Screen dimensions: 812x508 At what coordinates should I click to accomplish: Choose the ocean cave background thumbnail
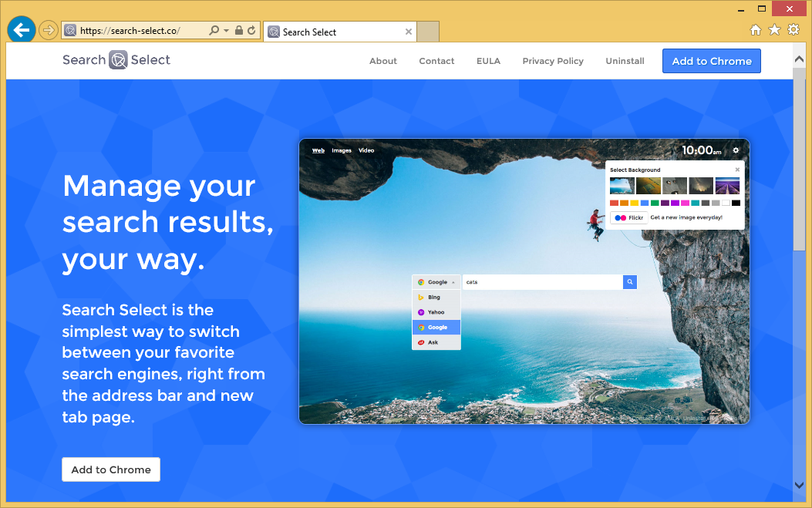click(x=622, y=185)
